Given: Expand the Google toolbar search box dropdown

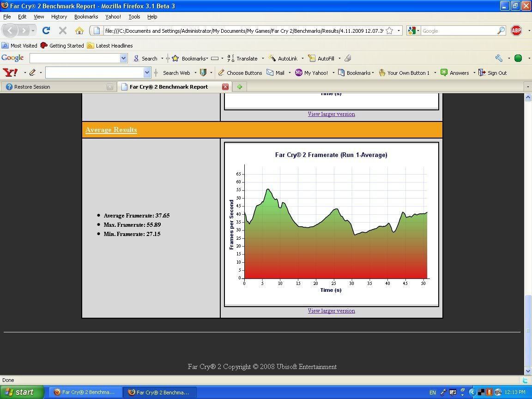Looking at the screenshot, I should coord(123,58).
